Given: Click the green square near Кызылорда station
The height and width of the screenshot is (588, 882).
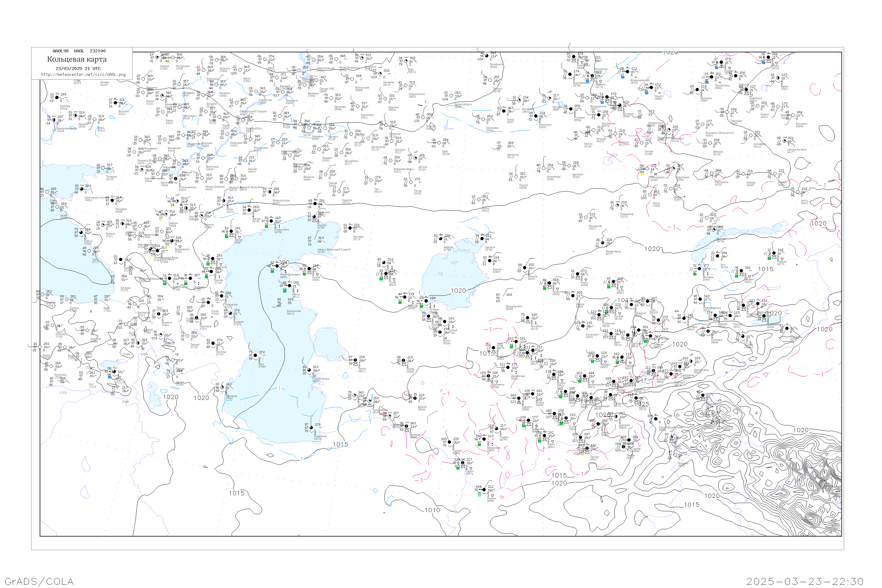Looking at the screenshot, I should point(544,288).
